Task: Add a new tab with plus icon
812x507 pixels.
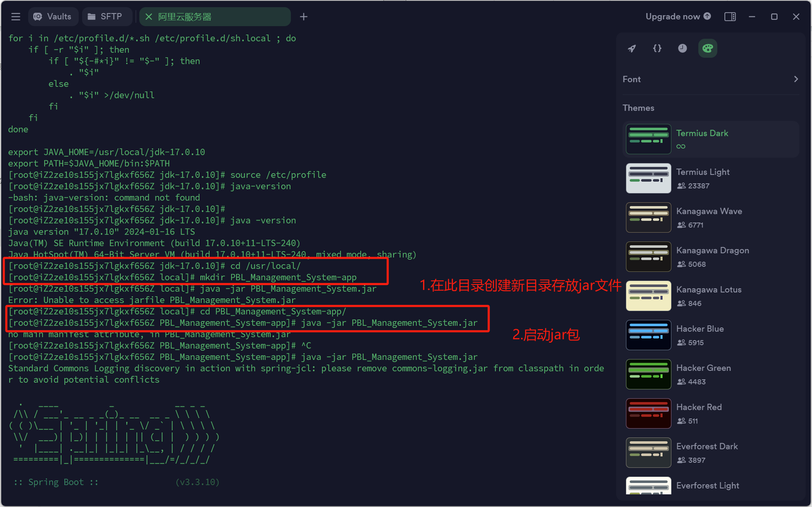Action: [x=303, y=17]
